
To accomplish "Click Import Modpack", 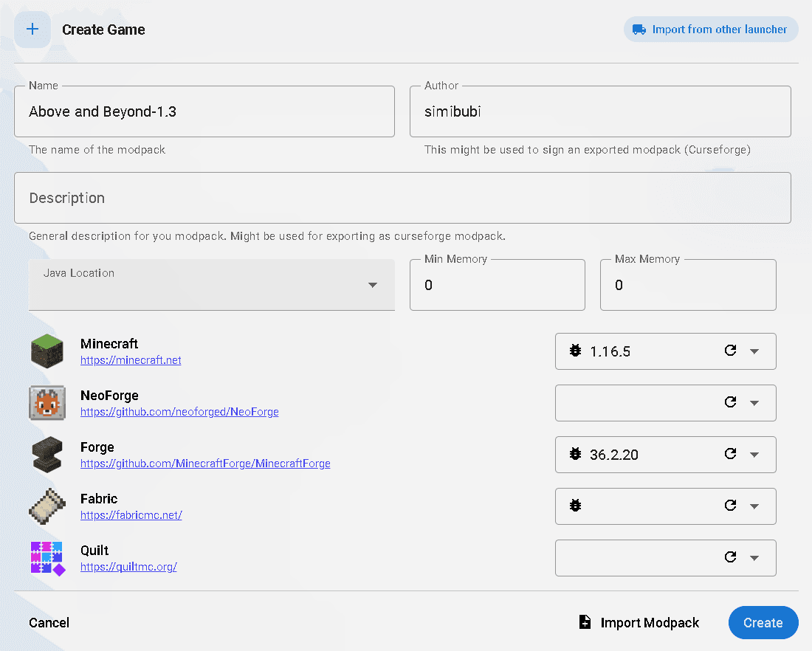I will point(639,622).
